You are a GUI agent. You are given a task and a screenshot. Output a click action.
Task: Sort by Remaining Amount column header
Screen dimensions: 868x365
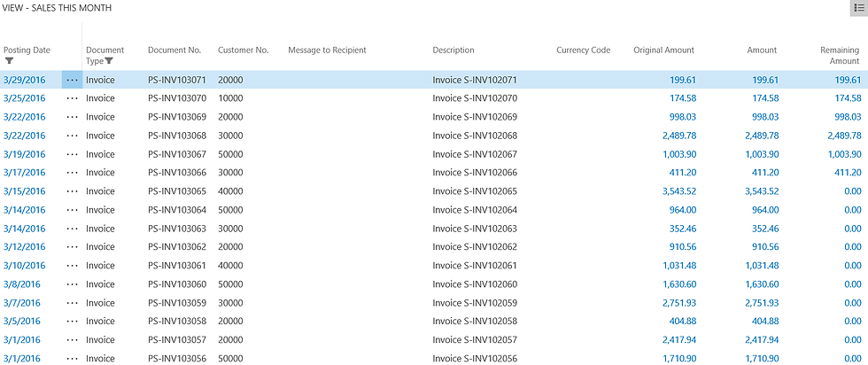pyautogui.click(x=840, y=56)
